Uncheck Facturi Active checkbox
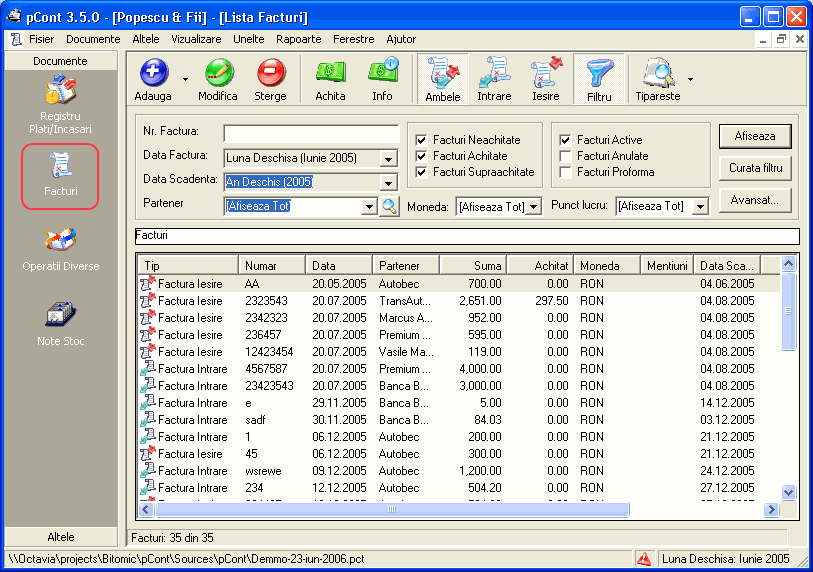 [x=565, y=140]
